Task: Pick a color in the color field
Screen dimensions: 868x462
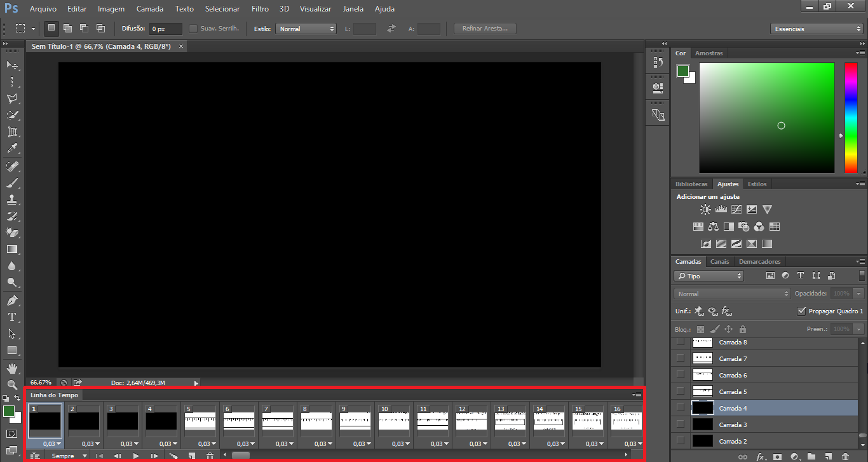Action: (x=767, y=118)
